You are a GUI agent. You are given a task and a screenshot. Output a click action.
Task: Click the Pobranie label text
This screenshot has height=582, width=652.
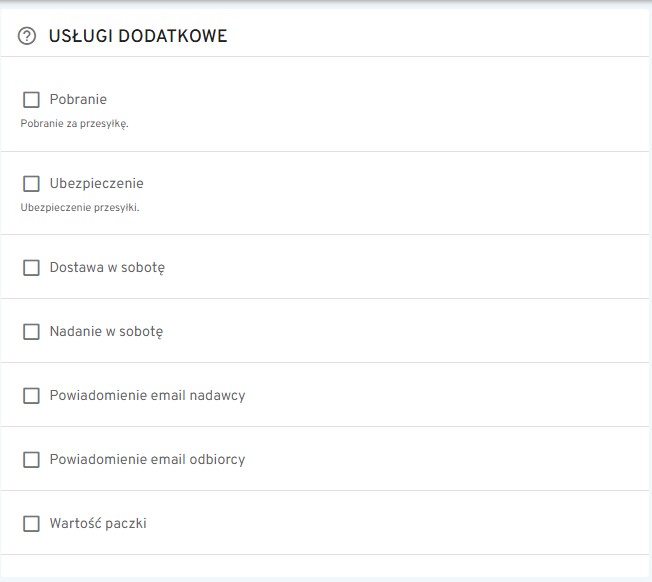point(78,100)
